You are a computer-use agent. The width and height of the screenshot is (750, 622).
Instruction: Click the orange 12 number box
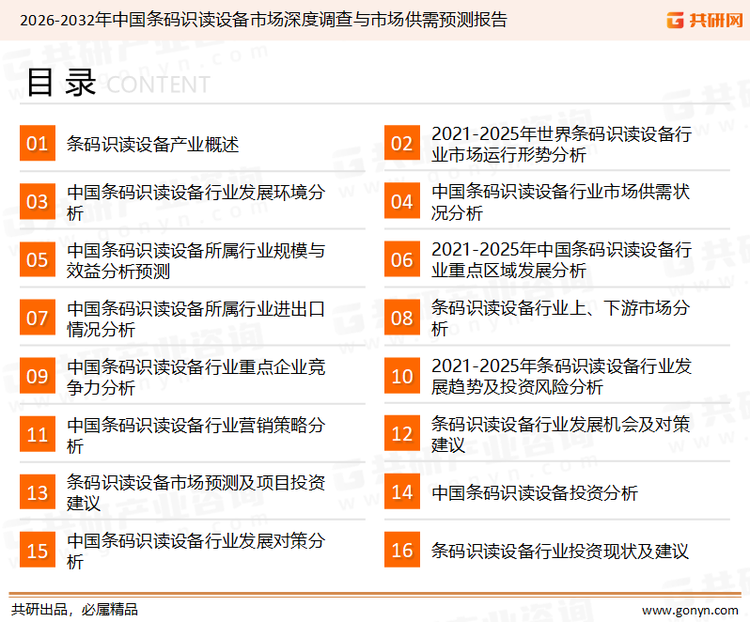402,434
